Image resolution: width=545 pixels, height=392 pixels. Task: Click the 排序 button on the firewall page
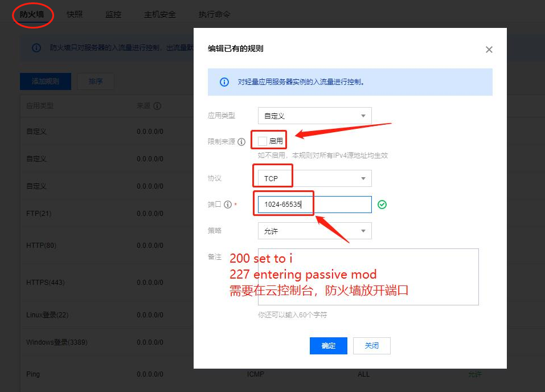(x=96, y=81)
